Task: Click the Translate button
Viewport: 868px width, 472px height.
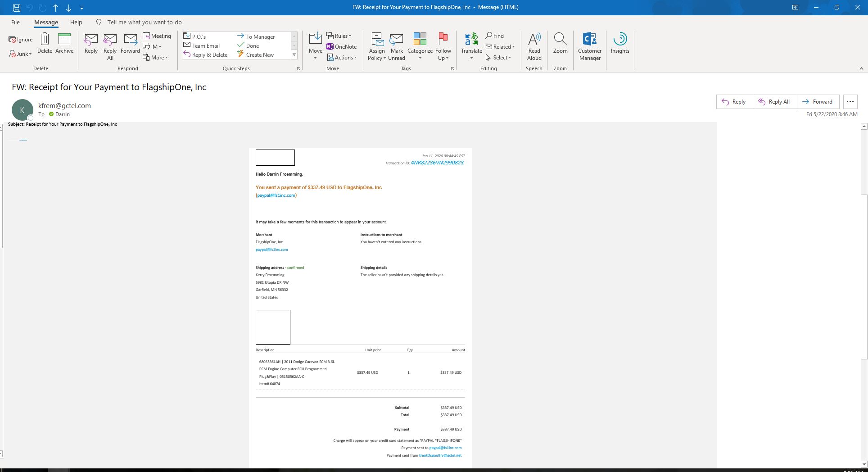Action: point(471,46)
